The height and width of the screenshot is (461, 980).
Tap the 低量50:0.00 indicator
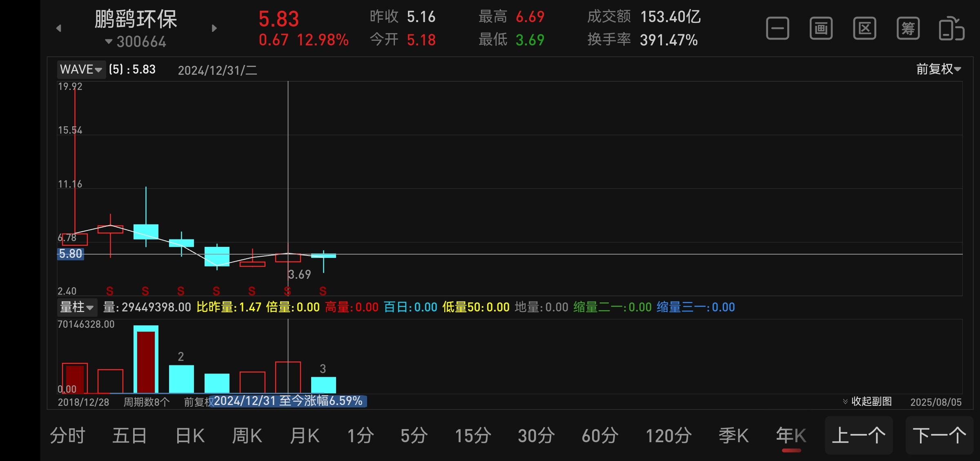pos(476,307)
